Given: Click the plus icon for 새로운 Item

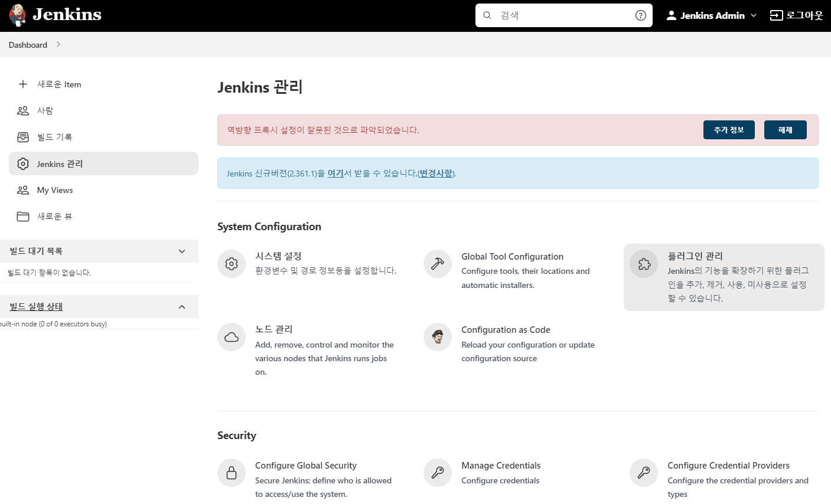Looking at the screenshot, I should pos(23,84).
